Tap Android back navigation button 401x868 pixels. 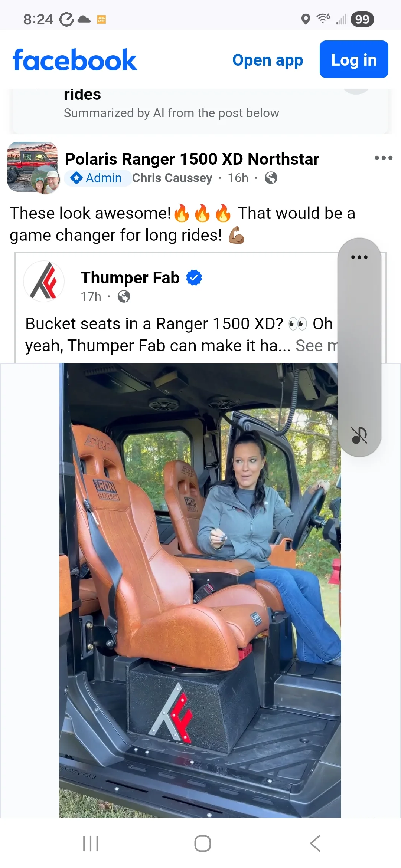(x=315, y=843)
